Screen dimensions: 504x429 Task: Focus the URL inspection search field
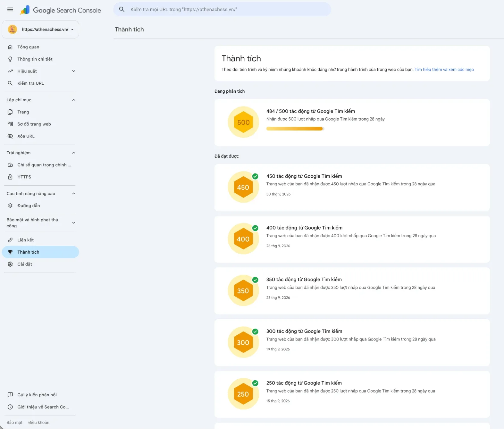tap(222, 10)
